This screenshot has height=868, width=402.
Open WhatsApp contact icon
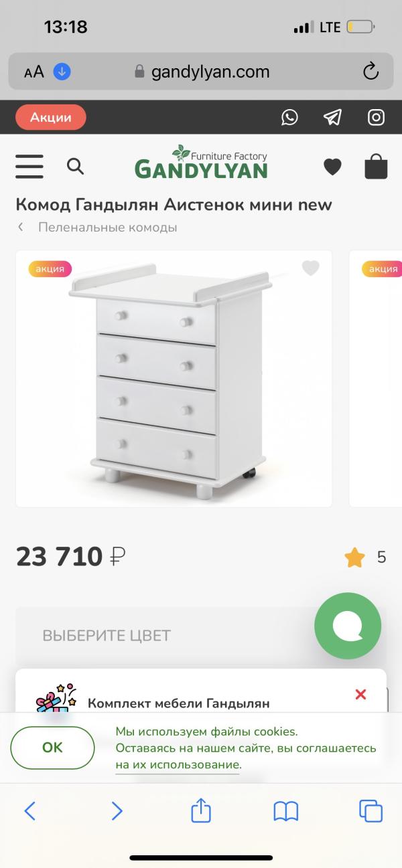point(289,118)
